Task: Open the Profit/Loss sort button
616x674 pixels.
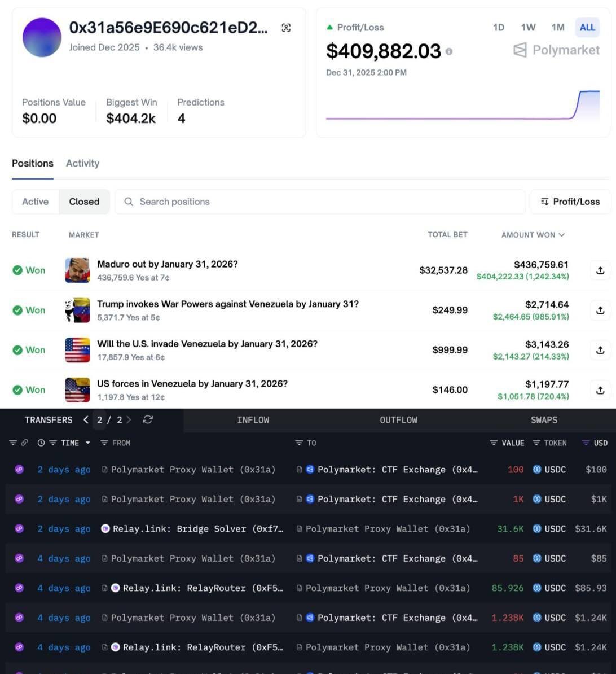Action: click(570, 202)
